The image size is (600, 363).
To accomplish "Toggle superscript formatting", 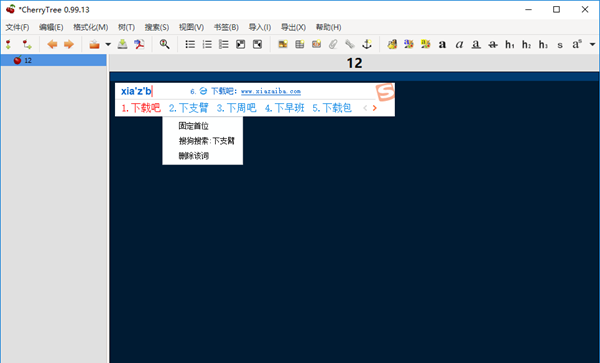I will pos(577,44).
